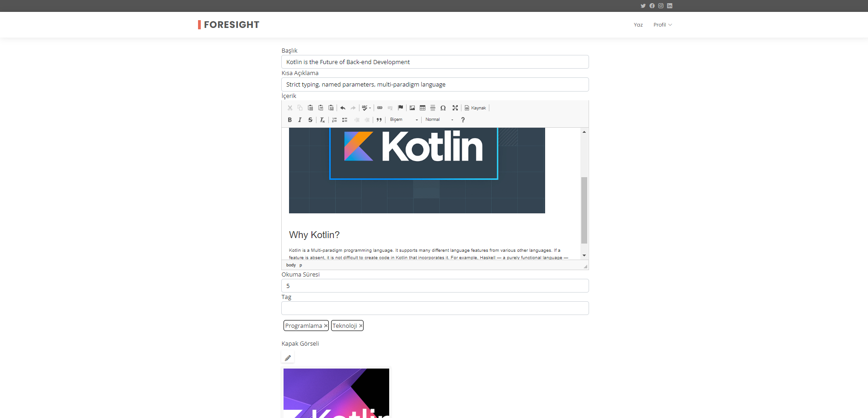
Task: Maximize the editor to fullscreen
Action: pyautogui.click(x=455, y=108)
